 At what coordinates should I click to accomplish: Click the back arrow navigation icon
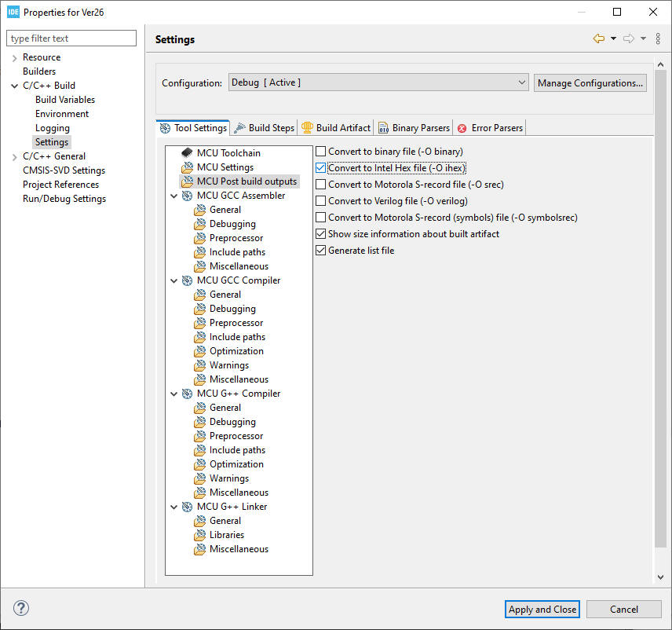point(599,38)
